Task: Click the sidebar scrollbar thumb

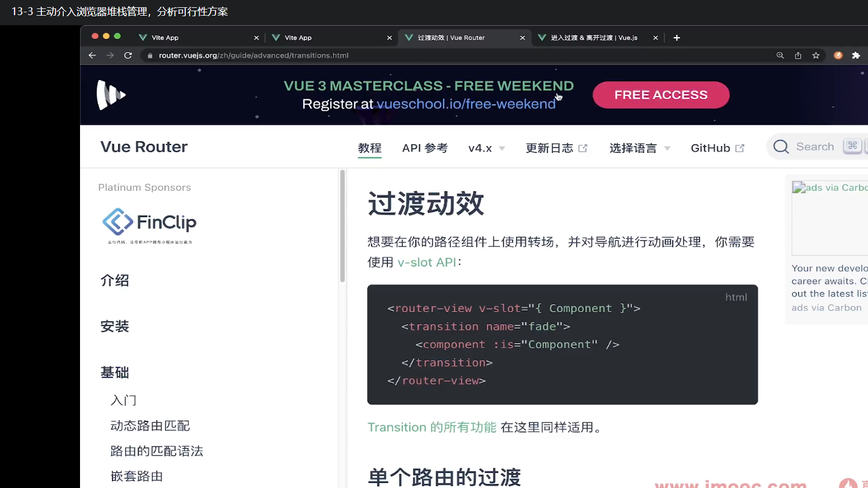Action: click(342, 224)
